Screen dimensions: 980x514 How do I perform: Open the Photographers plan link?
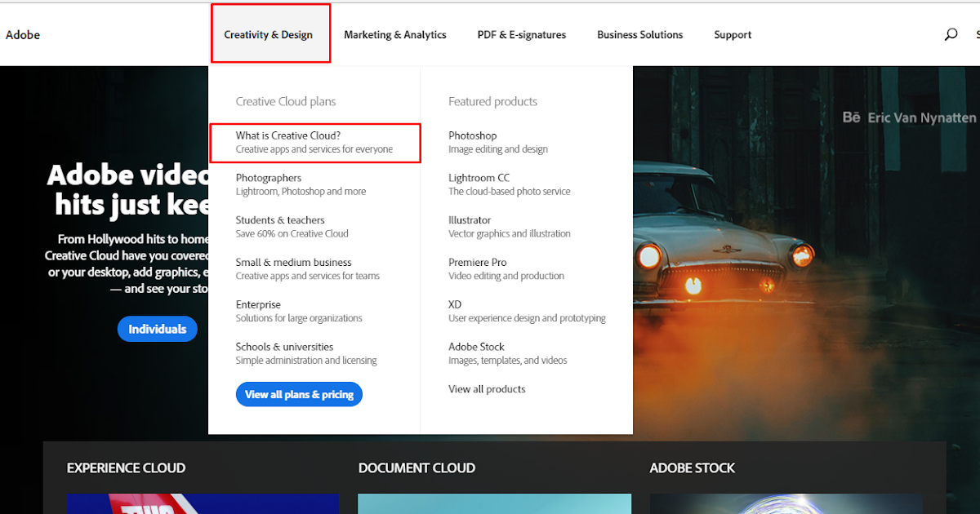tap(301, 184)
